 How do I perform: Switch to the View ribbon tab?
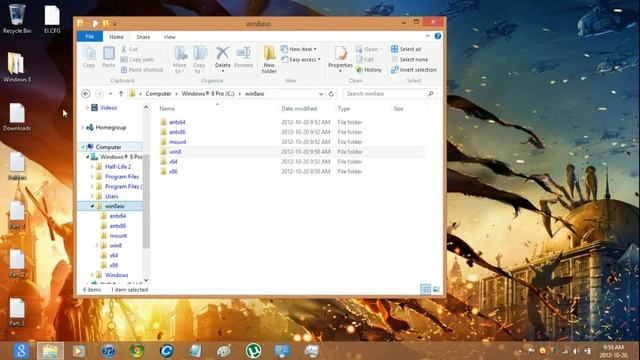pyautogui.click(x=169, y=37)
